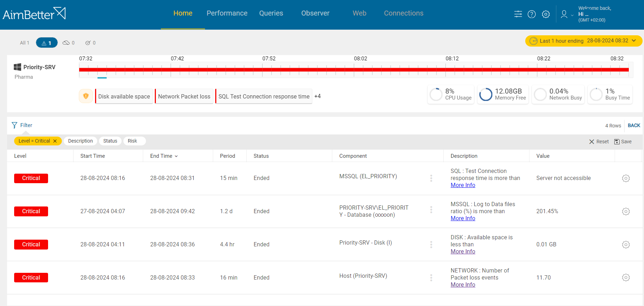The image size is (644, 306).
Task: Open the Risk filter chip
Action: pos(134,141)
